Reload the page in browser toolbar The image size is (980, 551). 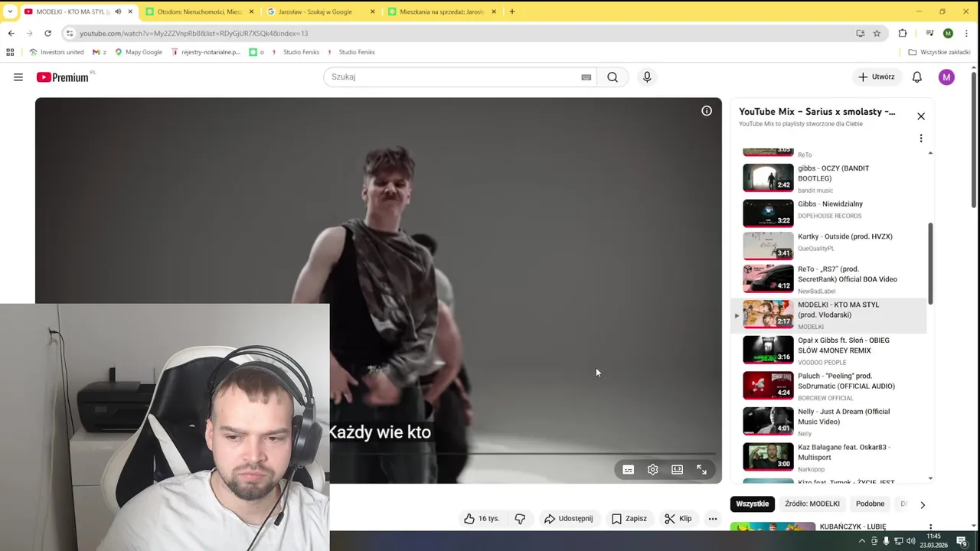(x=47, y=34)
